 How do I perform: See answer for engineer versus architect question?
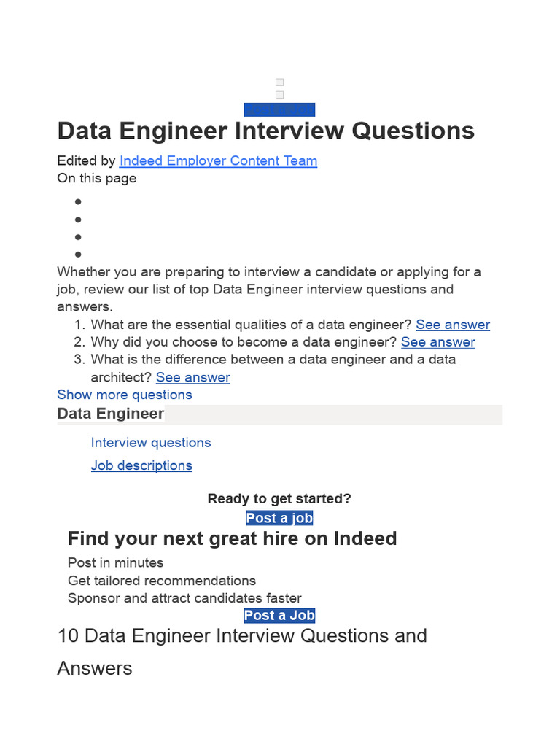tap(192, 377)
